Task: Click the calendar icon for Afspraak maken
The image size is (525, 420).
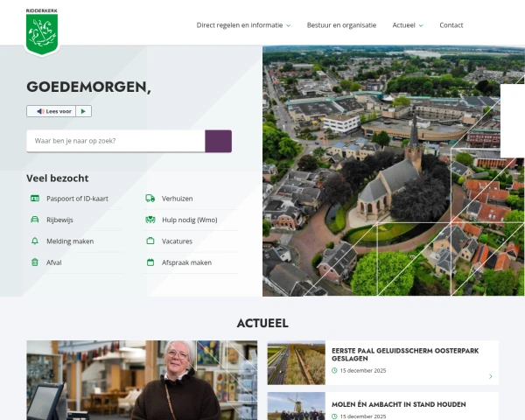Action: 150,262
